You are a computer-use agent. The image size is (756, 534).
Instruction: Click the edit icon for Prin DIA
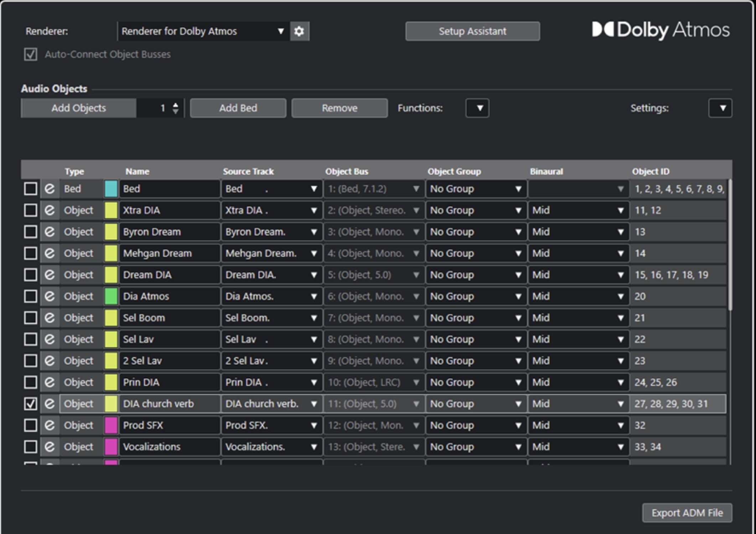(50, 382)
